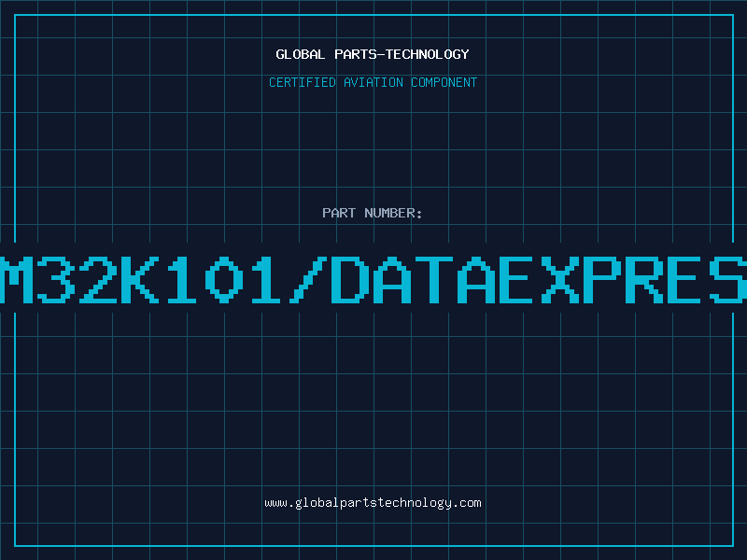747x560 pixels.
Task: Click the PART NUMBER: label
Action: click(373, 214)
